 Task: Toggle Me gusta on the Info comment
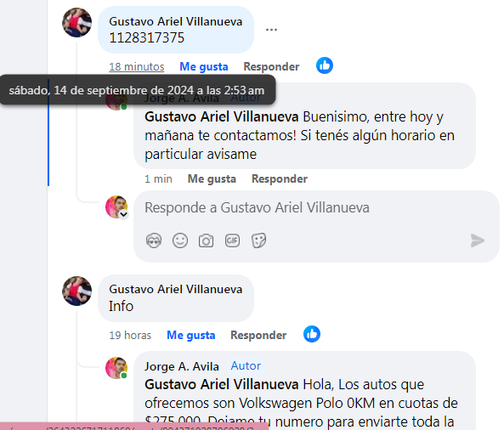point(191,335)
